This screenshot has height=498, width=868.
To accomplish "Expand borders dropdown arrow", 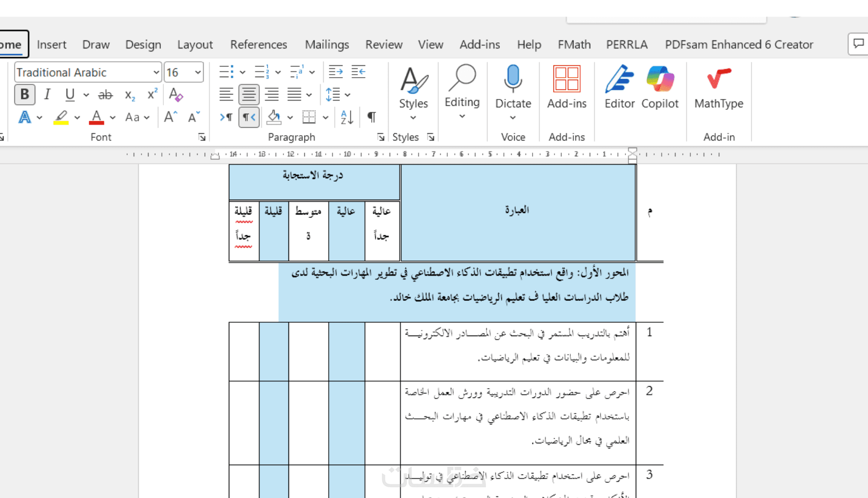I will 325,118.
